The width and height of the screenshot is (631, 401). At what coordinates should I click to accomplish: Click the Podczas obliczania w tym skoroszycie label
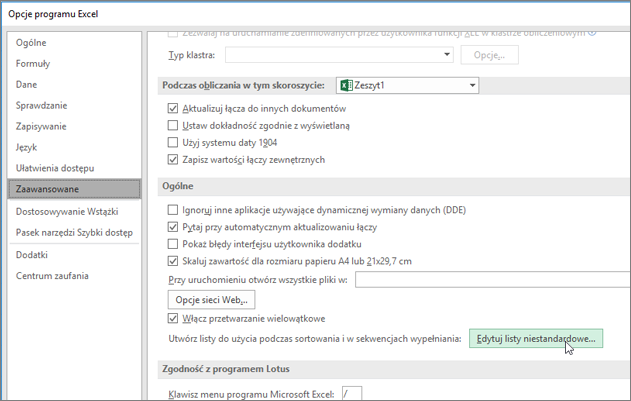click(243, 85)
